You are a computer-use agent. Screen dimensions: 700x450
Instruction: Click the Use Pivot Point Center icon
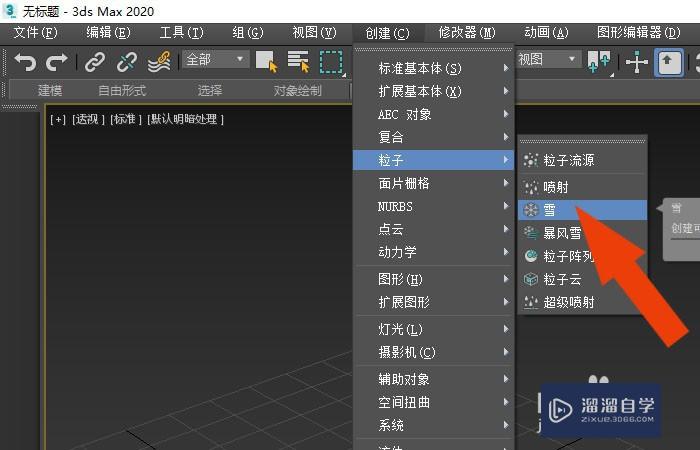599,61
